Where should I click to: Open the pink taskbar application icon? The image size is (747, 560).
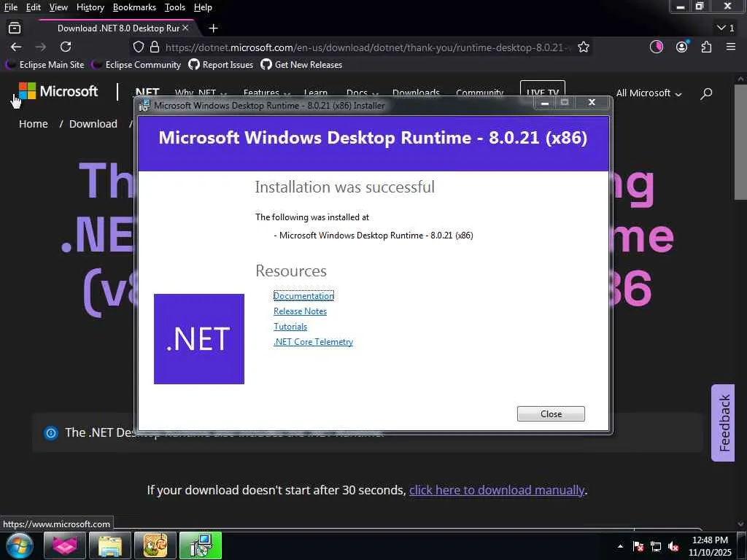[x=65, y=545]
